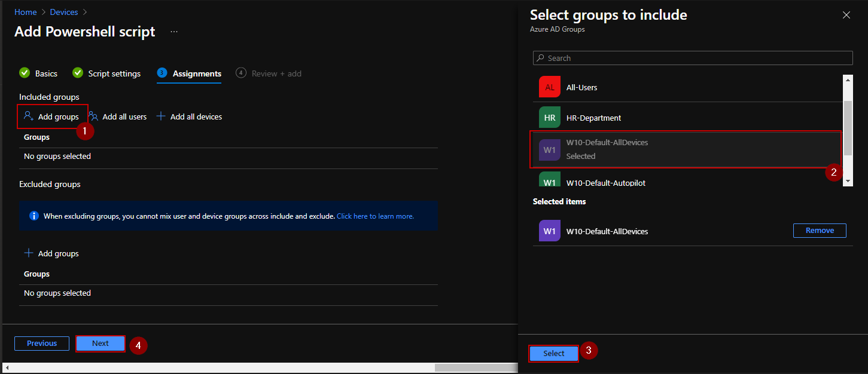The width and height of the screenshot is (868, 374).
Task: Click the W10-Default-Autopilot group avatar
Action: 549,180
